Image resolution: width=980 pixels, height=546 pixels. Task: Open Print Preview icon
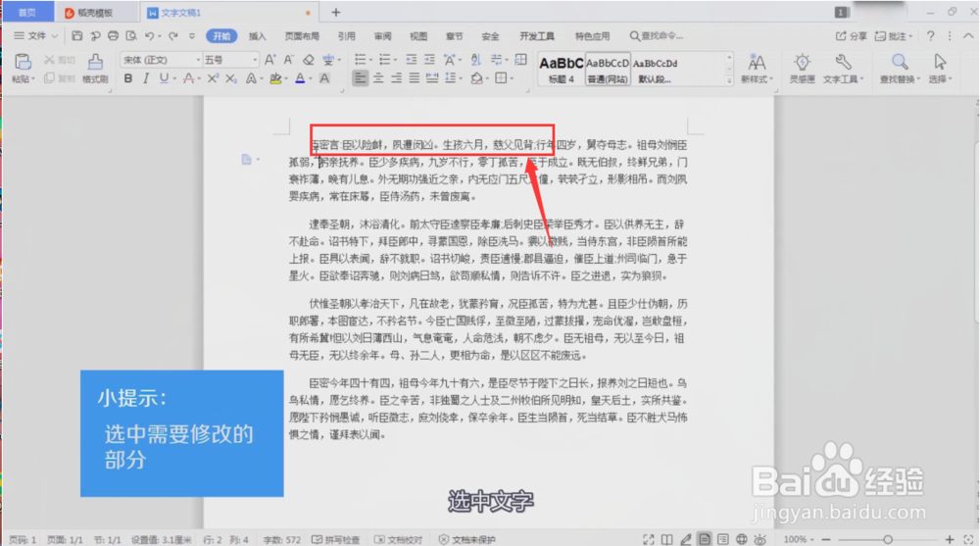pyautogui.click(x=131, y=35)
